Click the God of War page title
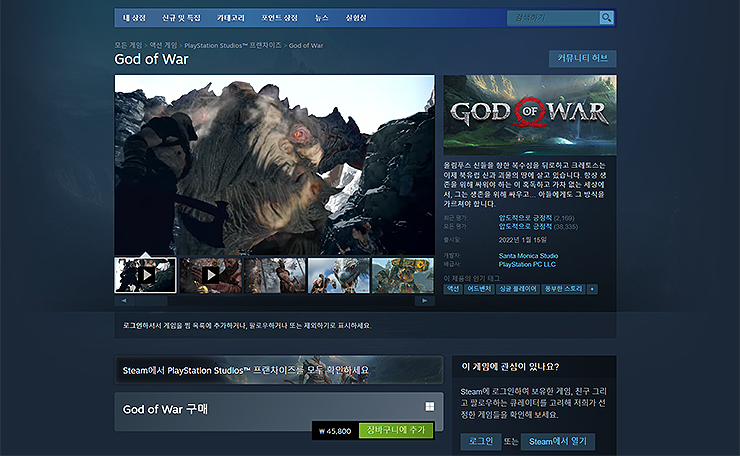Screen dimensions: 740x456 151,59
